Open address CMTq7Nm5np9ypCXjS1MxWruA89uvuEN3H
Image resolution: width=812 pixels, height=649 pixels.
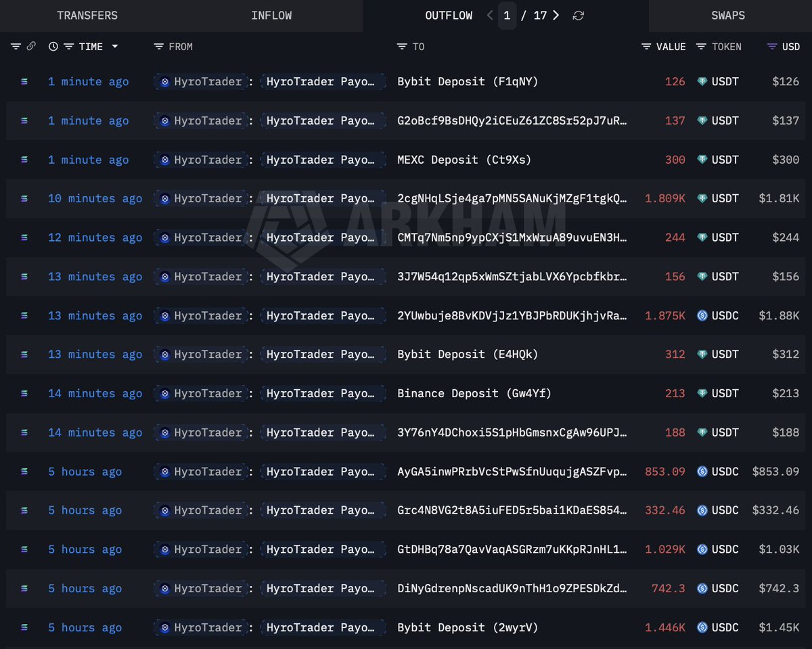pyautogui.click(x=512, y=238)
